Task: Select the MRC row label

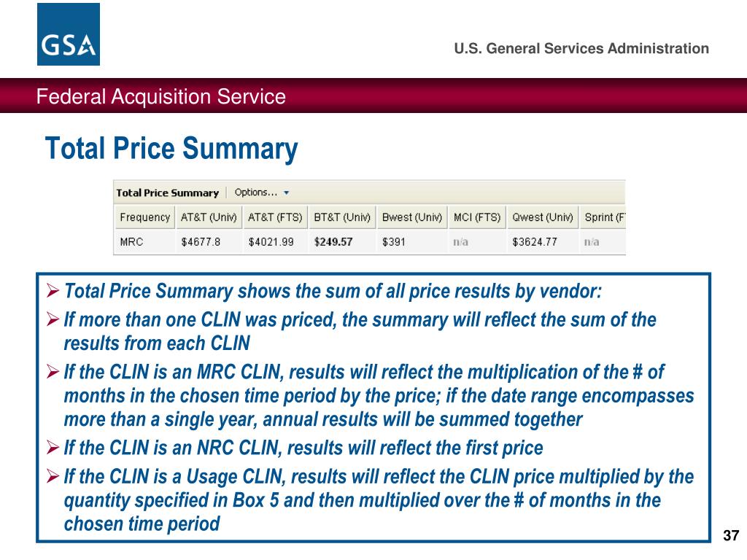Action: (x=131, y=242)
